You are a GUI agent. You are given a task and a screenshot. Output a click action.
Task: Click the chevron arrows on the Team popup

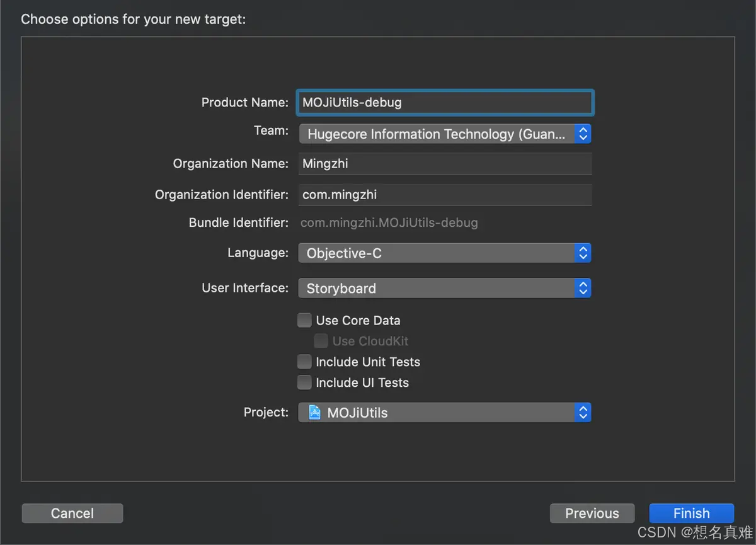[x=583, y=134]
